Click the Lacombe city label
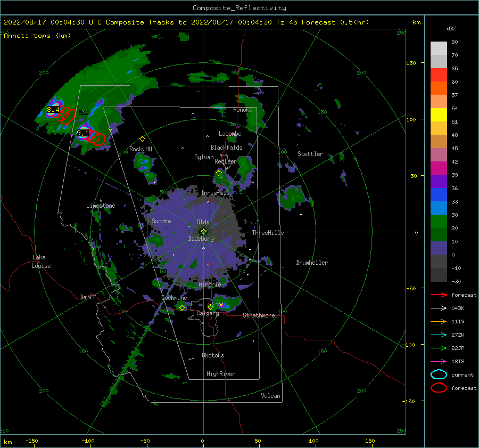 pos(230,134)
